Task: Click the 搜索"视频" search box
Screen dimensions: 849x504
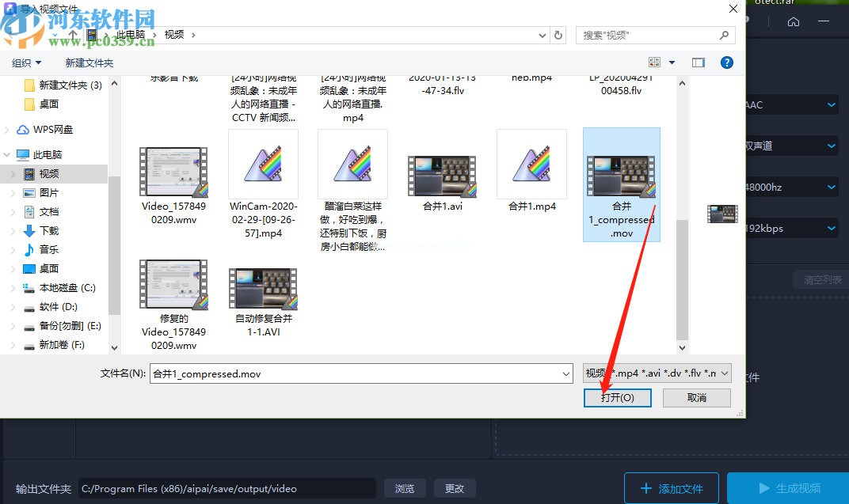Action: click(649, 35)
